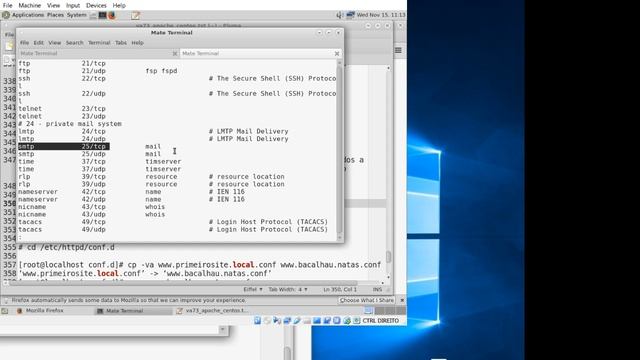Click VirtualBox optical disk status icon
Image resolution: width=640 pixels, height=360 pixels.
tap(267, 321)
